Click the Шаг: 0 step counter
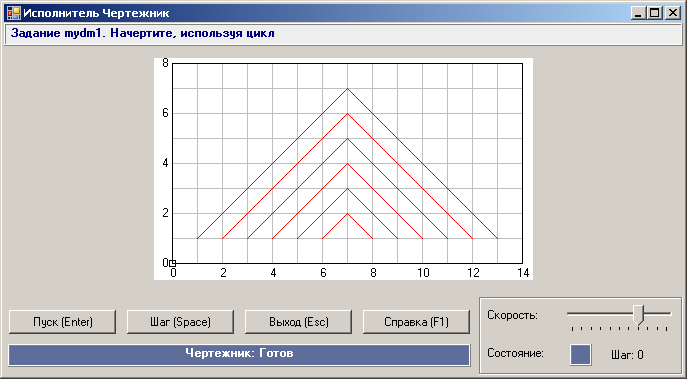Viewport: 687px width, 379px height. (627, 355)
